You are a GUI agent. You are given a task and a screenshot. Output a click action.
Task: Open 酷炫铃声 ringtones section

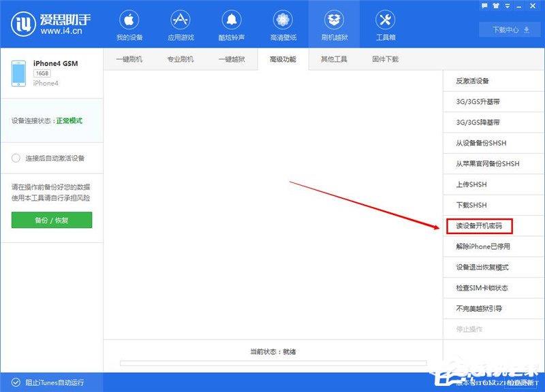[x=232, y=26]
